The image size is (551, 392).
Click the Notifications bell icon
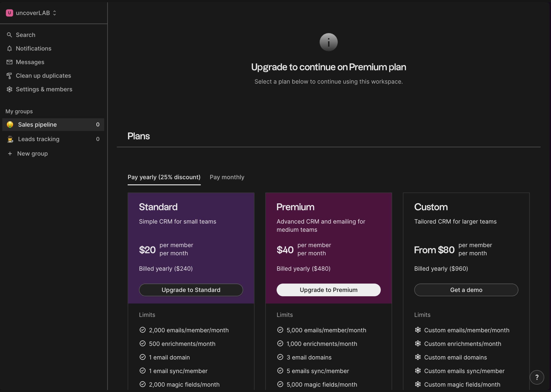tap(9, 48)
